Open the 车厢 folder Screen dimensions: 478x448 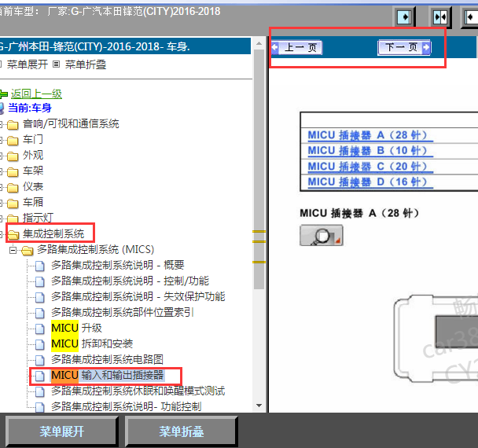pyautogui.click(x=33, y=202)
